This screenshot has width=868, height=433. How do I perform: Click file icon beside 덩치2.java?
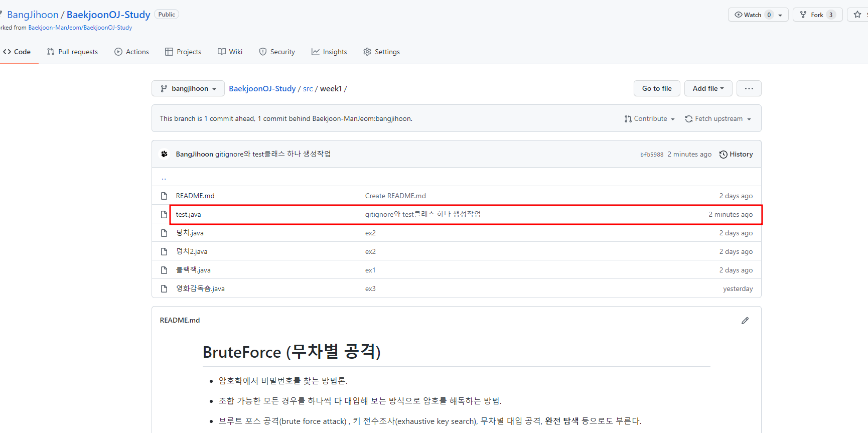pyautogui.click(x=164, y=251)
